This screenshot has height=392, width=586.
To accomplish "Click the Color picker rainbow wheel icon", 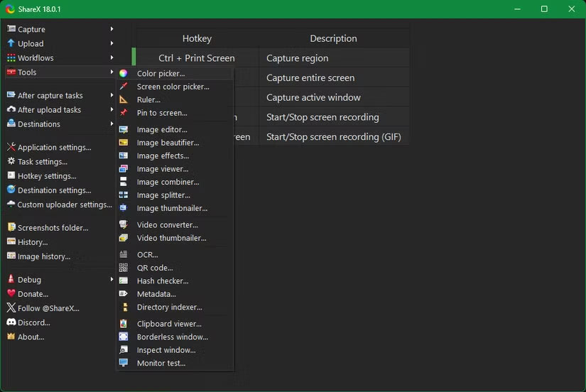I will click(124, 73).
